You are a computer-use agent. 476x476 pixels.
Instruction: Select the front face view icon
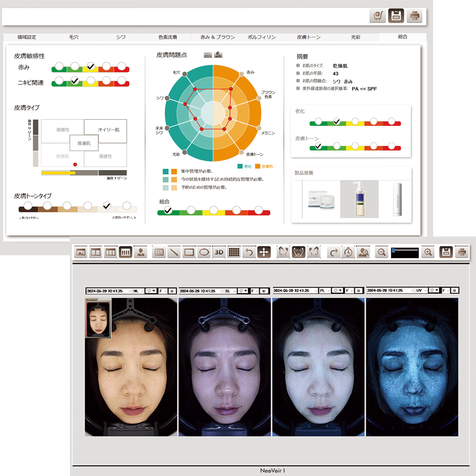[x=298, y=252]
